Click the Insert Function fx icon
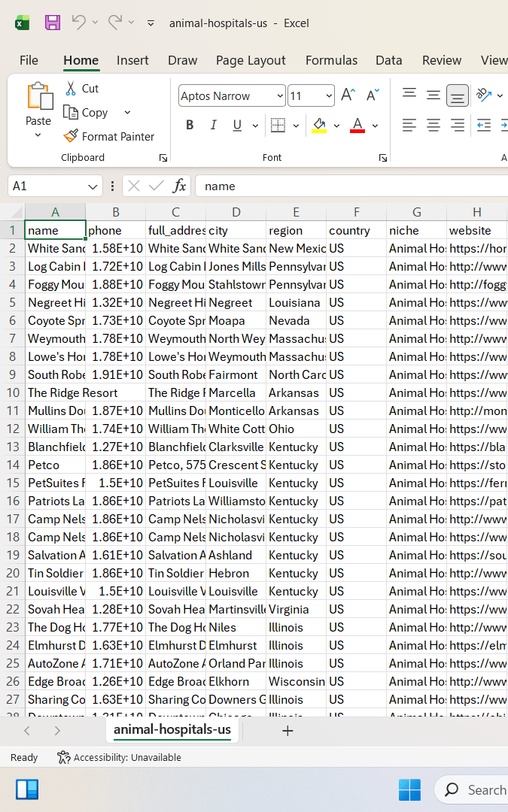The height and width of the screenshot is (812, 508). [179, 186]
